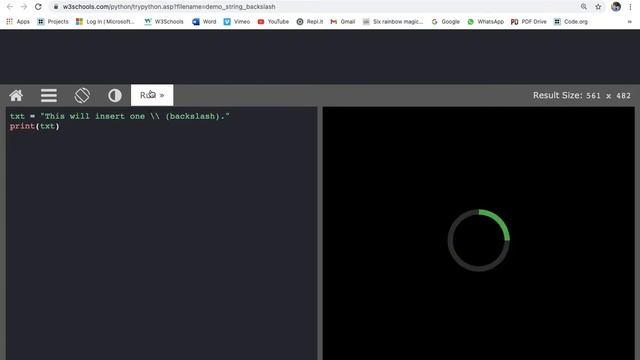Click the print(txt) code line
Screen dimensions: 640x360
(x=35, y=126)
